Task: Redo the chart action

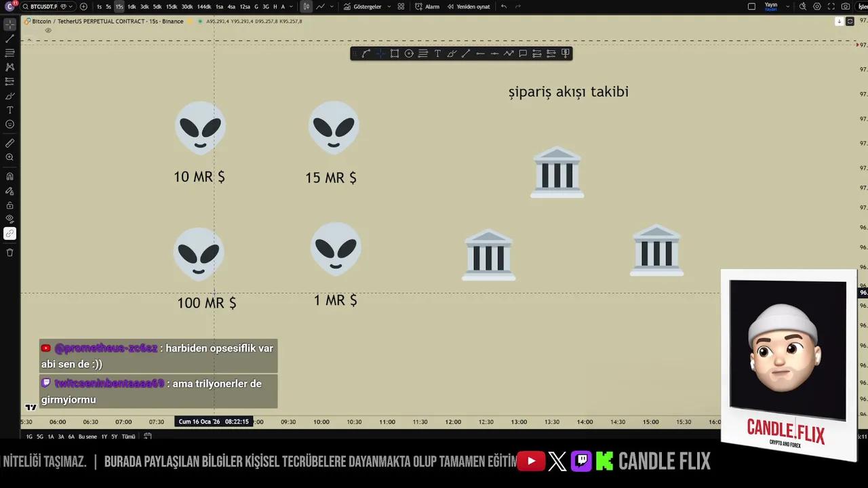Action: click(518, 7)
